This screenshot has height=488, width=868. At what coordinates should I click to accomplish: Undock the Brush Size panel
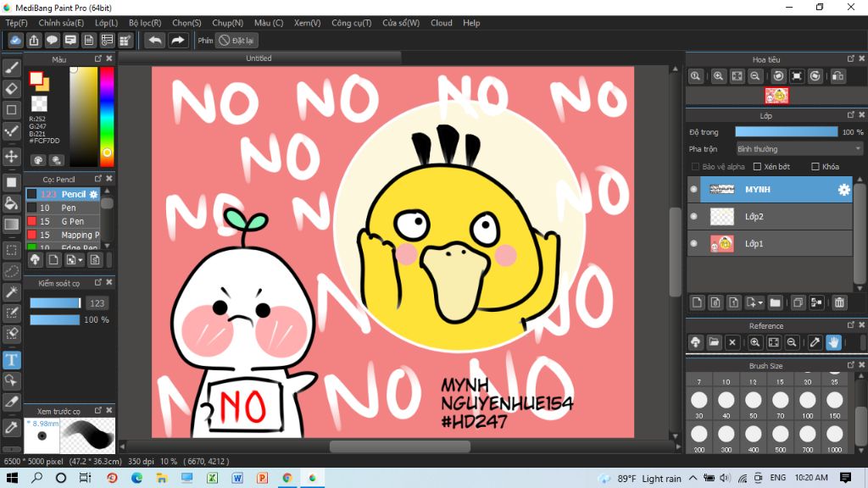click(x=851, y=364)
